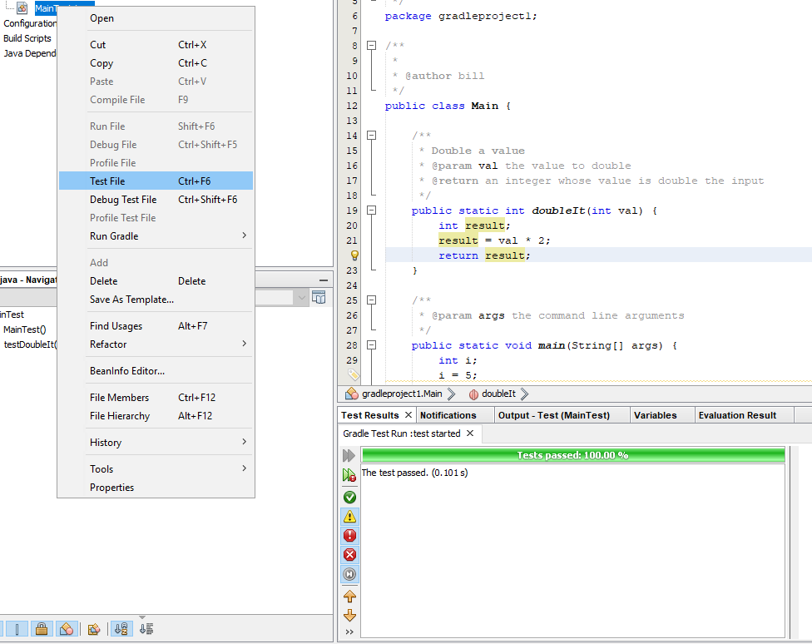Toggle the yellow warning tests filter
Screen dimensions: 812x644
coord(349,516)
